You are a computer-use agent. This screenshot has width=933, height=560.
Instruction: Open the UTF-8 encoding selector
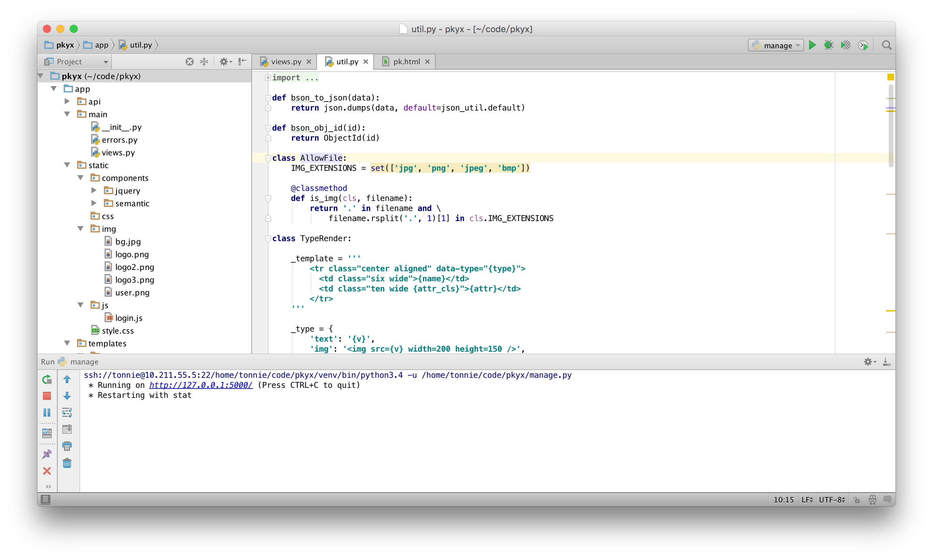coord(831,500)
